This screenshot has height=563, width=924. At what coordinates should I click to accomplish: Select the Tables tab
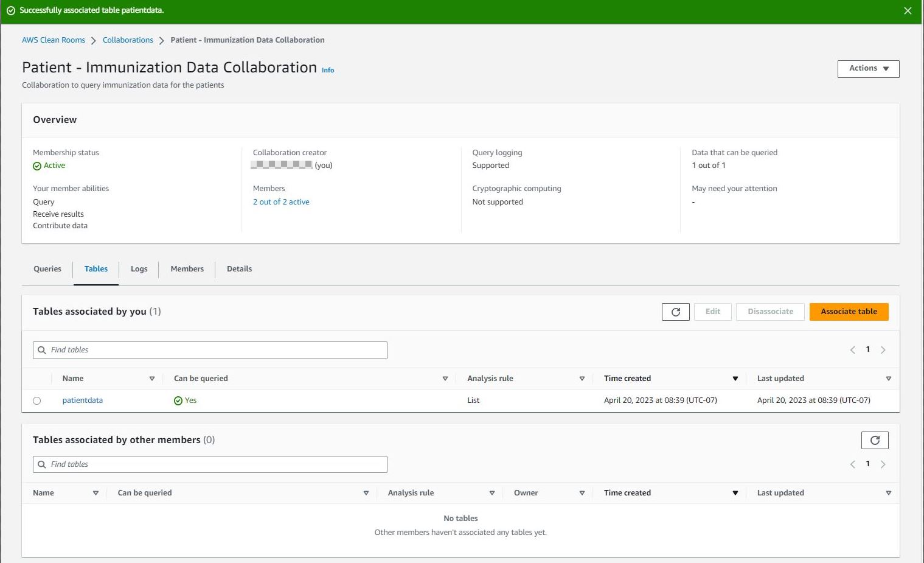pyautogui.click(x=96, y=269)
